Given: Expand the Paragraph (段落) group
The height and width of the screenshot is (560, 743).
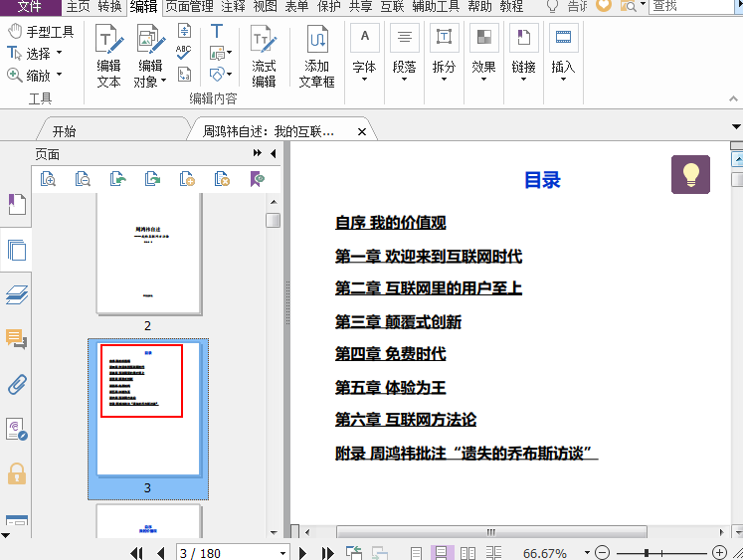Looking at the screenshot, I should (404, 52).
